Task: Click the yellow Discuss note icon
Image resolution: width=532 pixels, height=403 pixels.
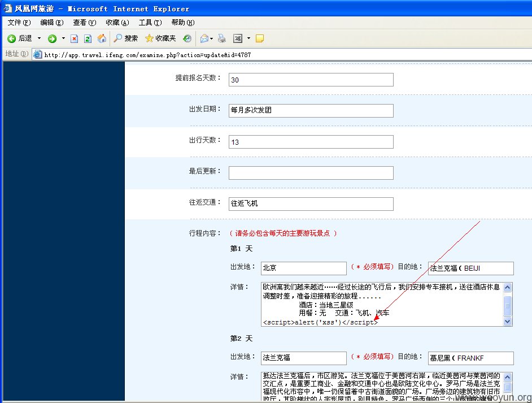Action: tap(260, 38)
